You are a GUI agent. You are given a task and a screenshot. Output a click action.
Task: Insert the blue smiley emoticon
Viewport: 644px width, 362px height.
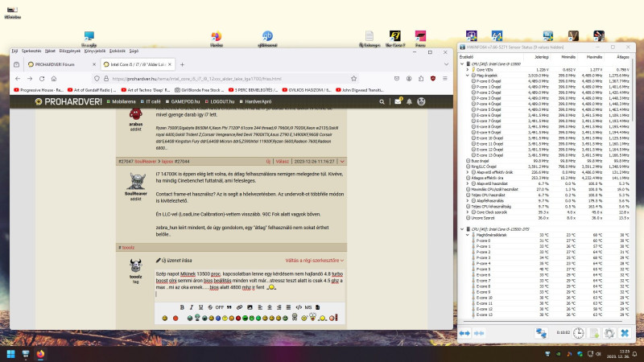point(218,318)
